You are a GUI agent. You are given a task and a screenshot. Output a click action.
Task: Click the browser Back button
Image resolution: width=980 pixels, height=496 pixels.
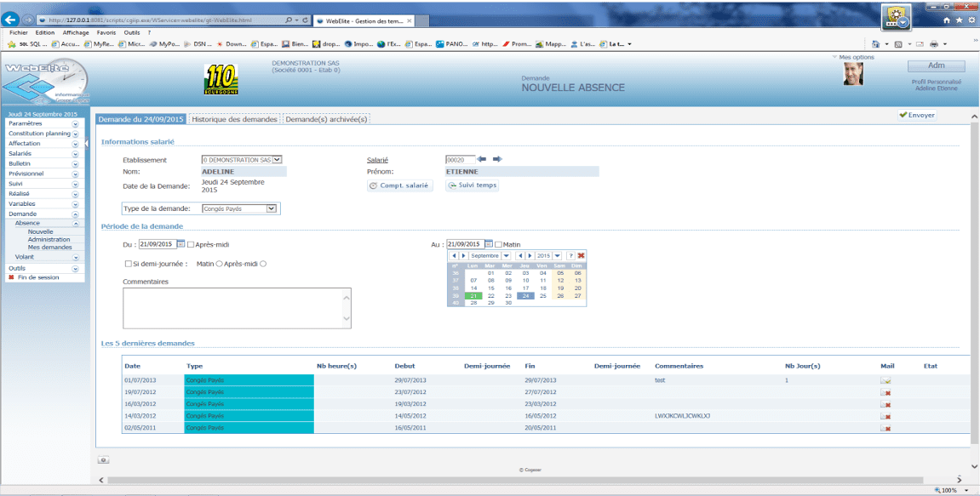click(x=10, y=20)
